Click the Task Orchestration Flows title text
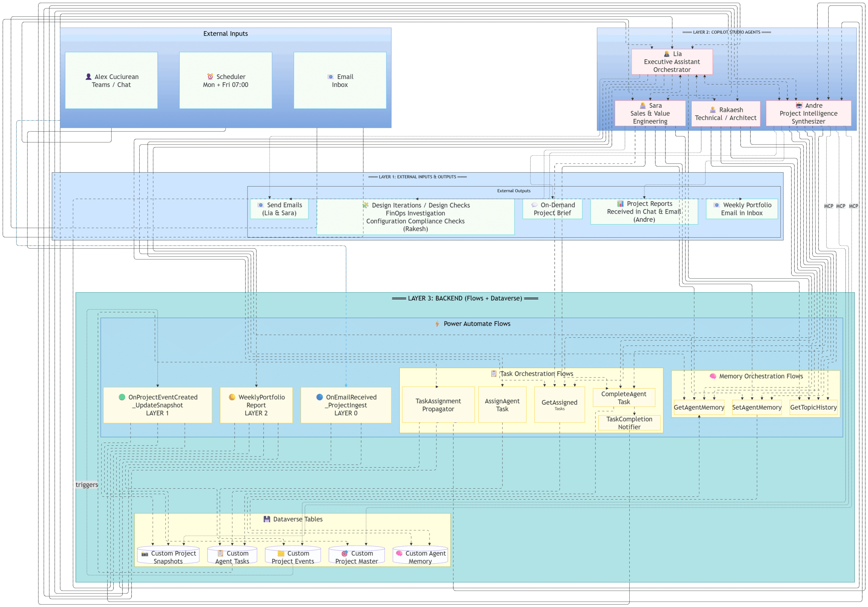 click(x=537, y=374)
